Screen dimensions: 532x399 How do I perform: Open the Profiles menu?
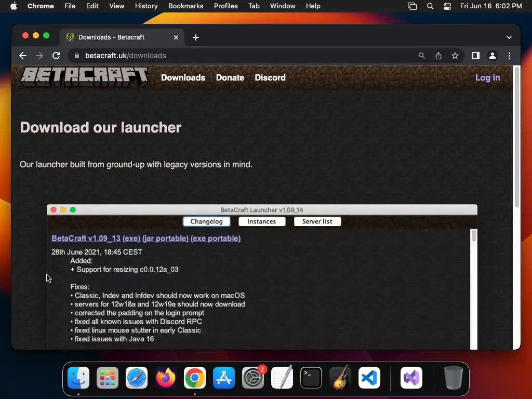point(225,6)
